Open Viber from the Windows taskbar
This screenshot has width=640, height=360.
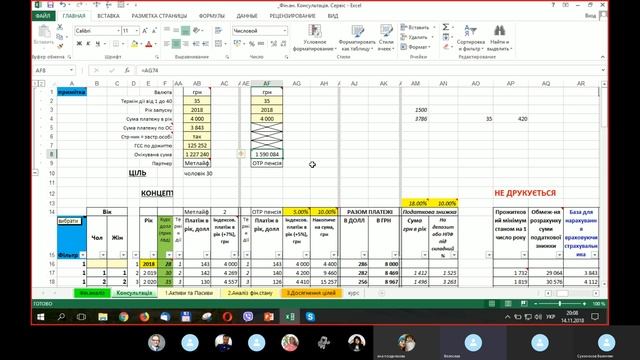coord(248,317)
